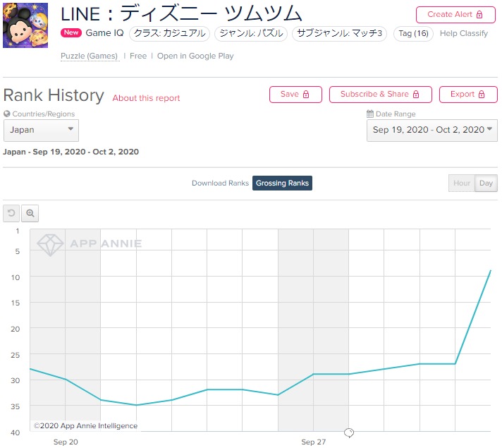Click the Disney Tsum Tsum app icon
Viewport: 502px width, 448px height.
click(25, 25)
